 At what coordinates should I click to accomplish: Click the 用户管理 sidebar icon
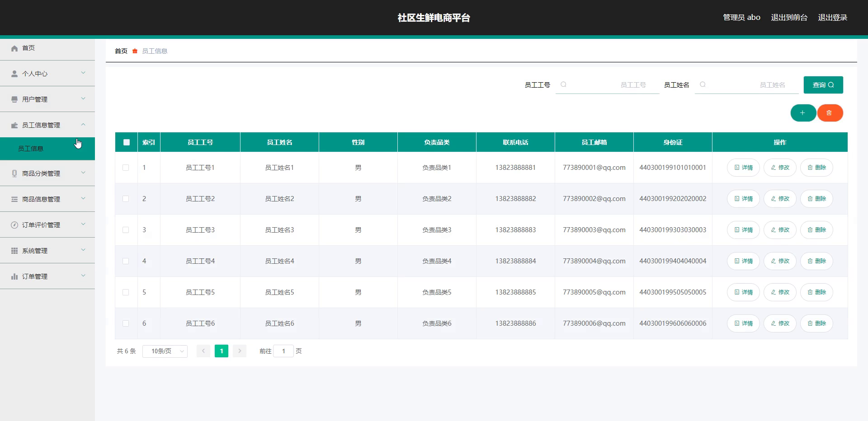[14, 99]
